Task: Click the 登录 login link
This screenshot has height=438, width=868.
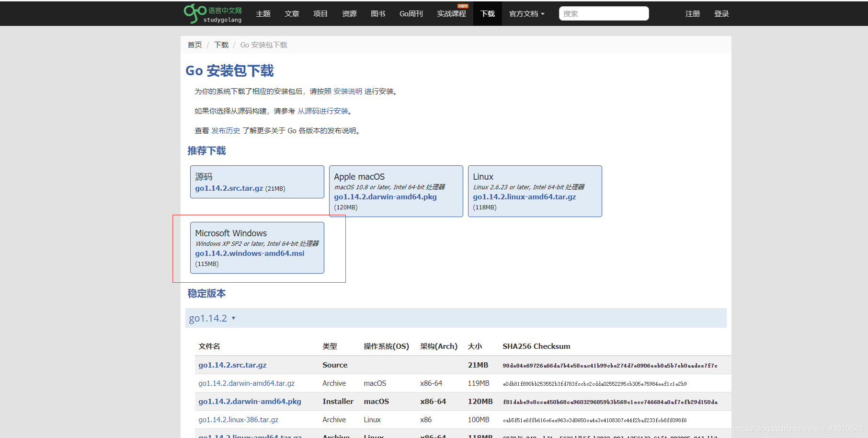Action: point(721,14)
